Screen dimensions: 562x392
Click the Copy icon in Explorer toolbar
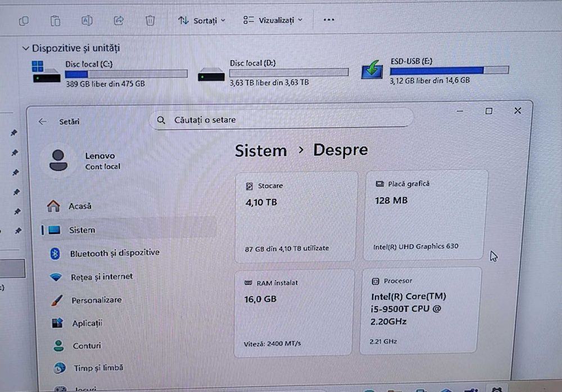pyautogui.click(x=24, y=21)
